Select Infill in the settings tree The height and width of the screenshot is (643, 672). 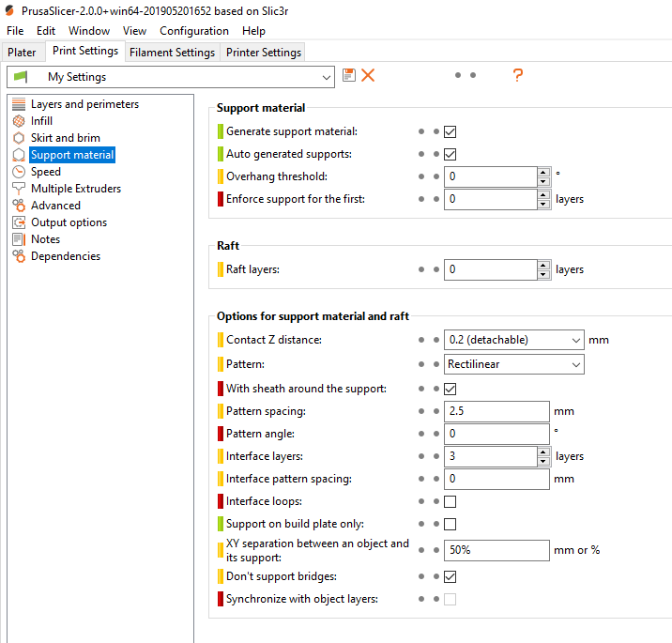pyautogui.click(x=41, y=121)
